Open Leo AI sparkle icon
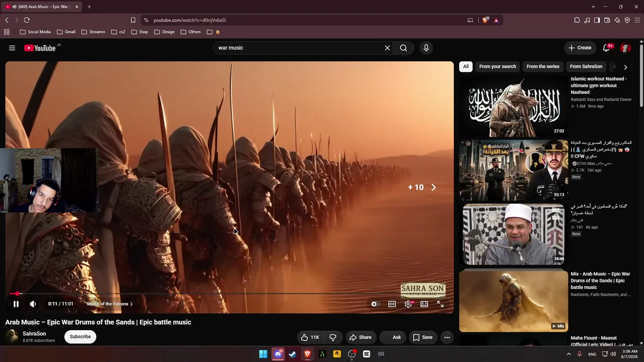 pyautogui.click(x=617, y=20)
